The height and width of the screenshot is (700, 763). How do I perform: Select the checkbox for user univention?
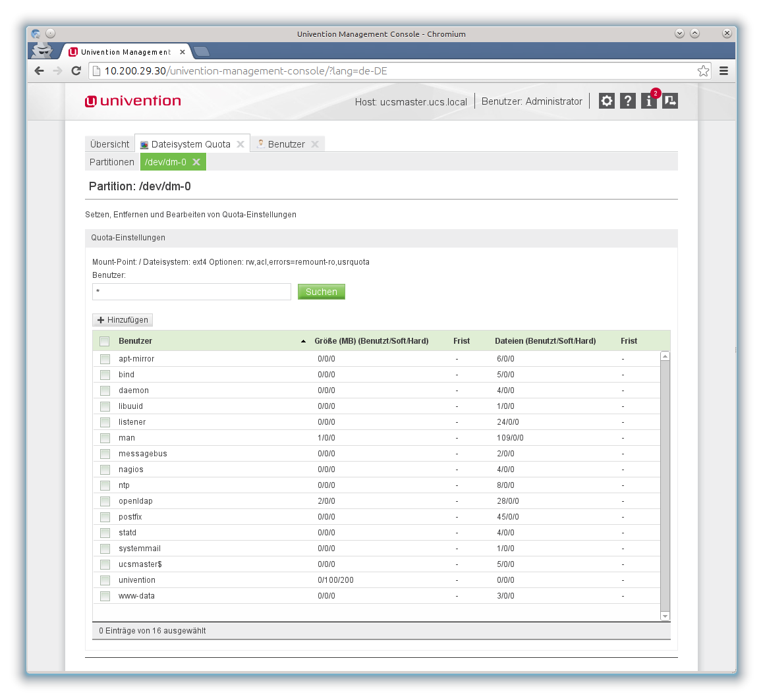(x=105, y=580)
